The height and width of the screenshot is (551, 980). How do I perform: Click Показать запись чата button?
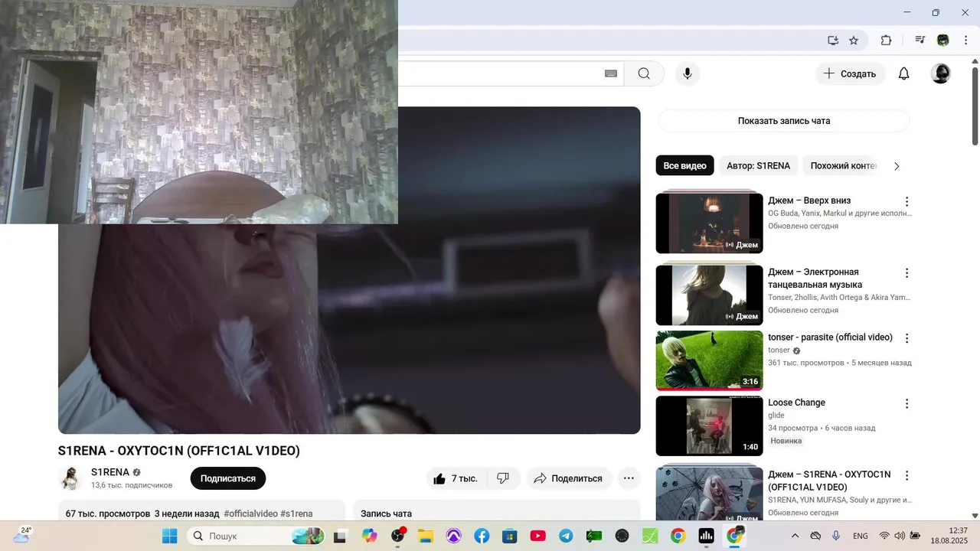(x=784, y=121)
